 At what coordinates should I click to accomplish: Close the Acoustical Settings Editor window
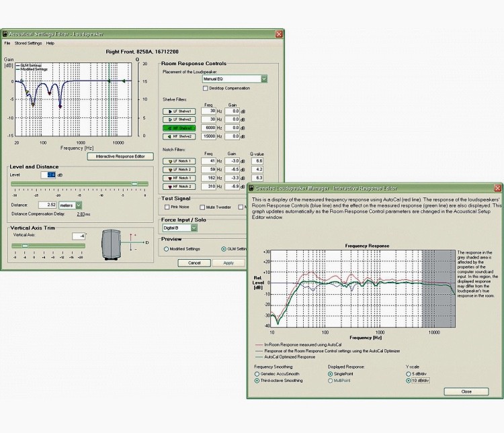[x=279, y=34]
